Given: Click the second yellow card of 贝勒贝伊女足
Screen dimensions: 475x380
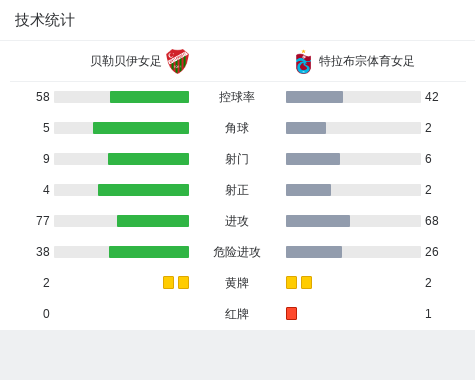Looking at the screenshot, I should 183,283.
